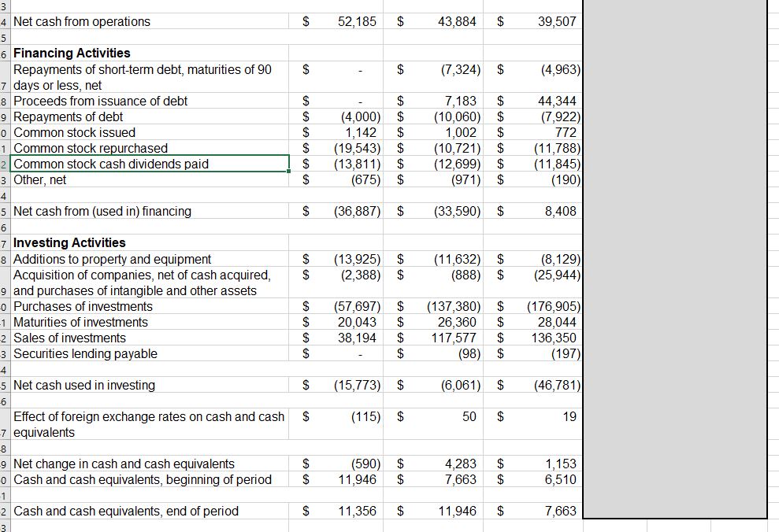The height and width of the screenshot is (532, 779).
Task: Select the 'Additions to property and equipment' cell
Action: point(149,259)
